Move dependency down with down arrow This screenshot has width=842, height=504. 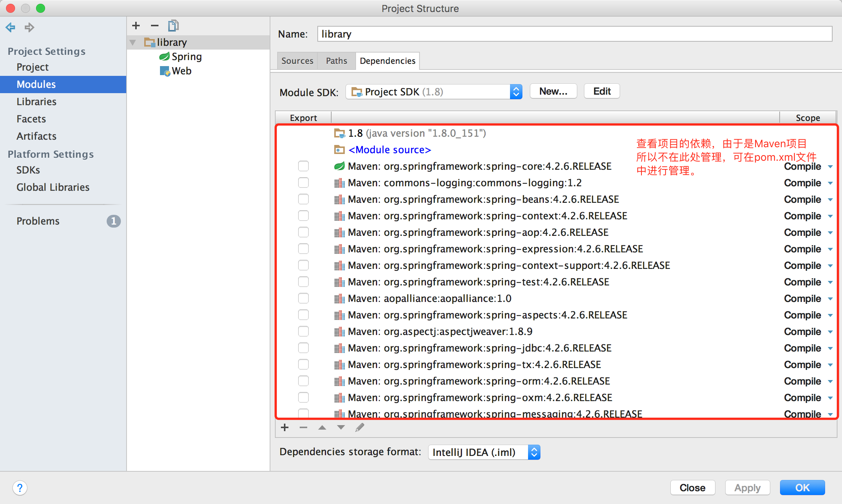pos(341,427)
